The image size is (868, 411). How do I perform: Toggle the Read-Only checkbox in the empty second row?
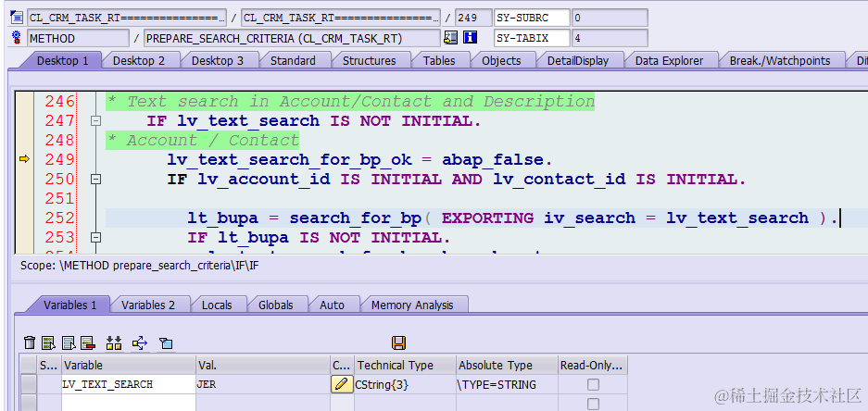click(593, 404)
